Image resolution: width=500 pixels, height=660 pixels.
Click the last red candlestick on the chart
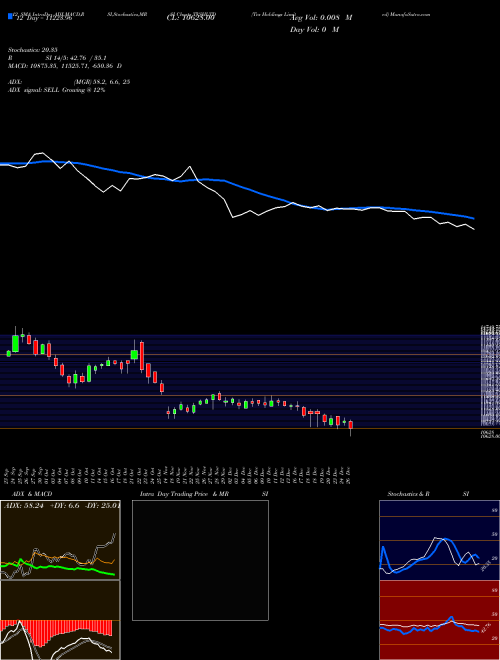pyautogui.click(x=351, y=426)
